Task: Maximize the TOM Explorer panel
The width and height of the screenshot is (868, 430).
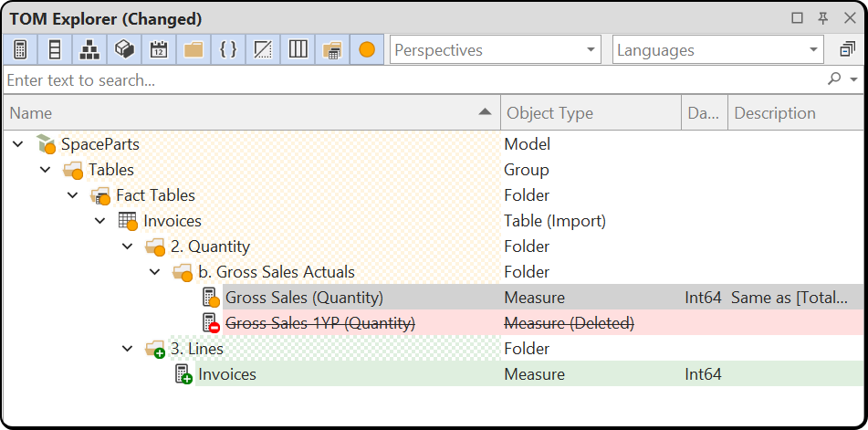Action: (797, 18)
